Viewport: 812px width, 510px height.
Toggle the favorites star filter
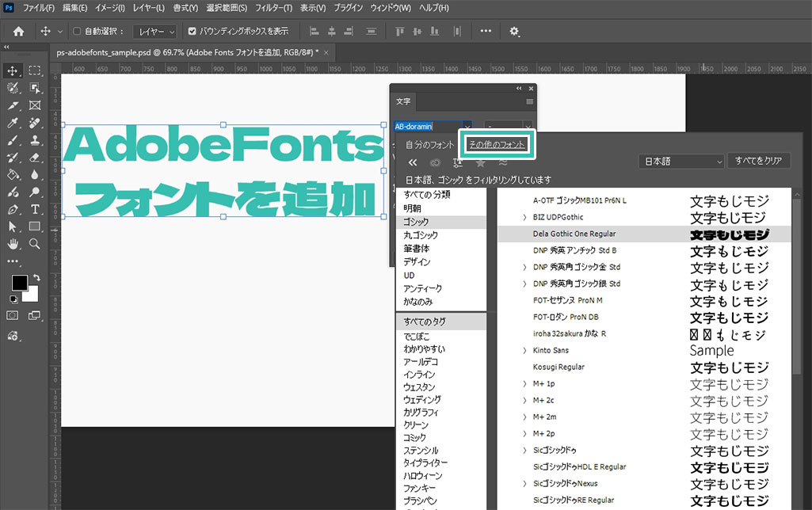[480, 162]
